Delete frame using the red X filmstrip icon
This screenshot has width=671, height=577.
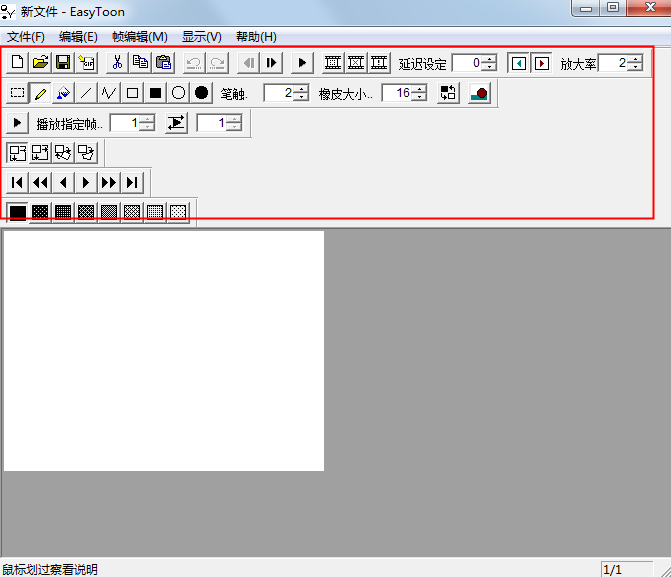tap(356, 63)
